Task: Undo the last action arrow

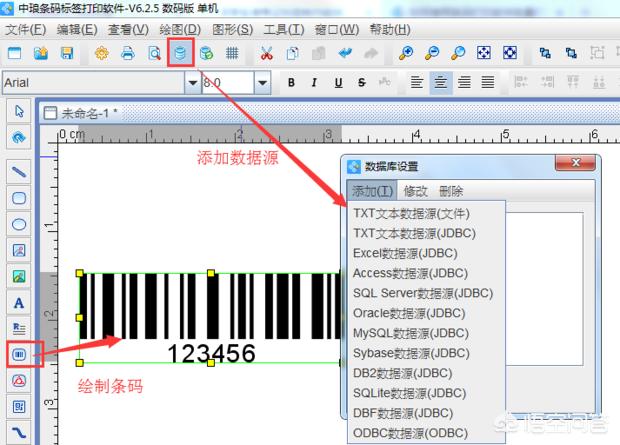Action: (x=345, y=53)
